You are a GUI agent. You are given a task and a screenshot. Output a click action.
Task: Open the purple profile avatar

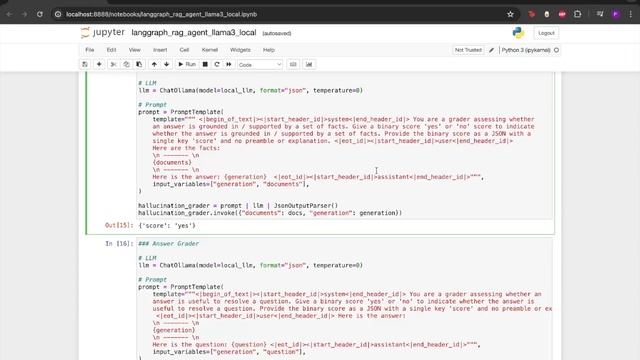click(616, 14)
